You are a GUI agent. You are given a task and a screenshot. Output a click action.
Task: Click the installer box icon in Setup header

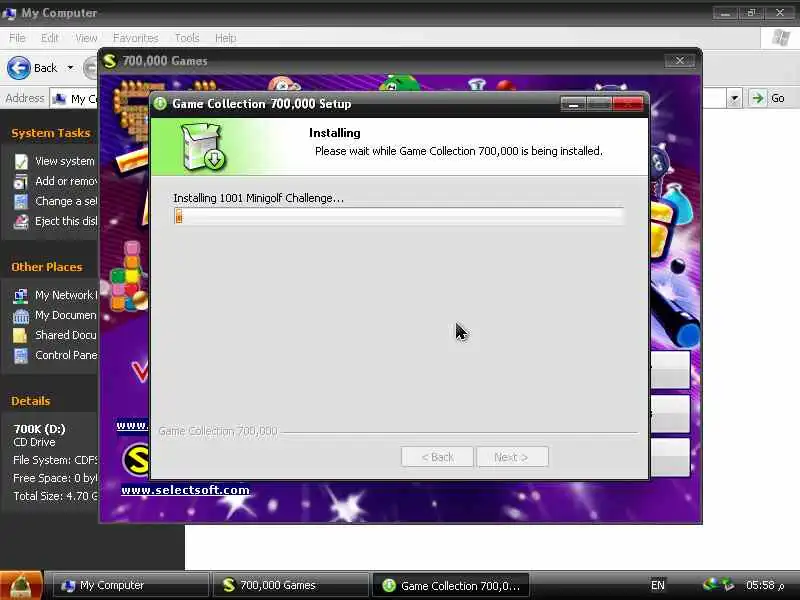tap(204, 147)
